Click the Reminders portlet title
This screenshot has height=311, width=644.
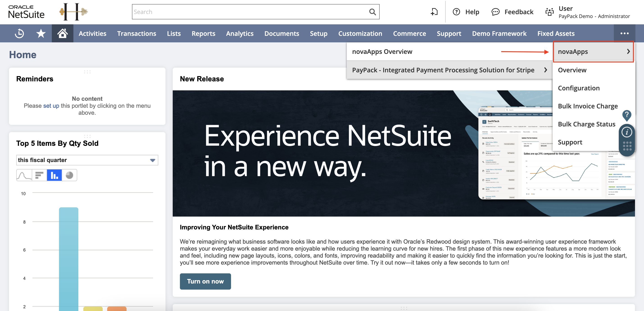[34, 79]
